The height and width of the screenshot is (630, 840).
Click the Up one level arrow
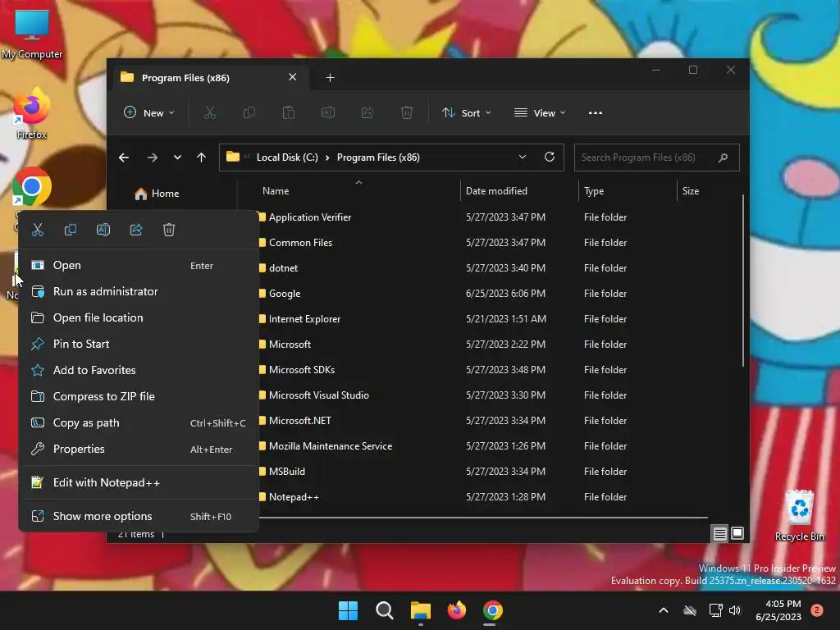(202, 157)
